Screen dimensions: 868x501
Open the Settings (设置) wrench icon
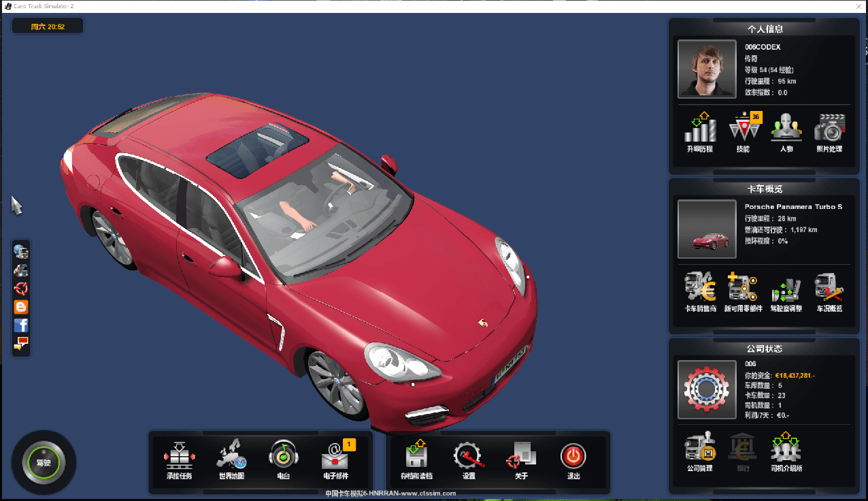click(469, 456)
